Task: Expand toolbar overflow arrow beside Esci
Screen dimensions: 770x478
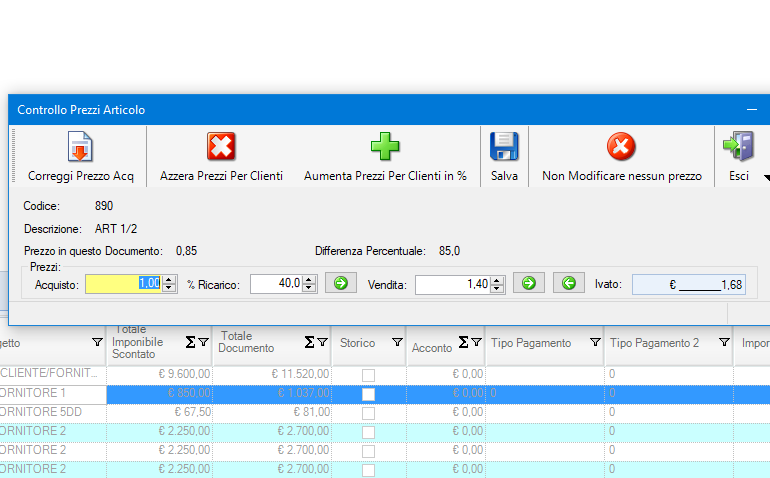Action: tap(765, 177)
